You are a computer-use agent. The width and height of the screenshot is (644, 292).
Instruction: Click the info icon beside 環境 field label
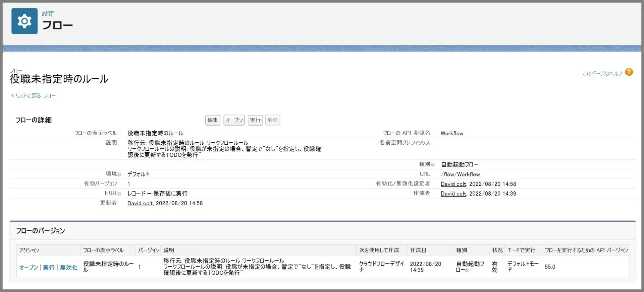[x=119, y=174]
